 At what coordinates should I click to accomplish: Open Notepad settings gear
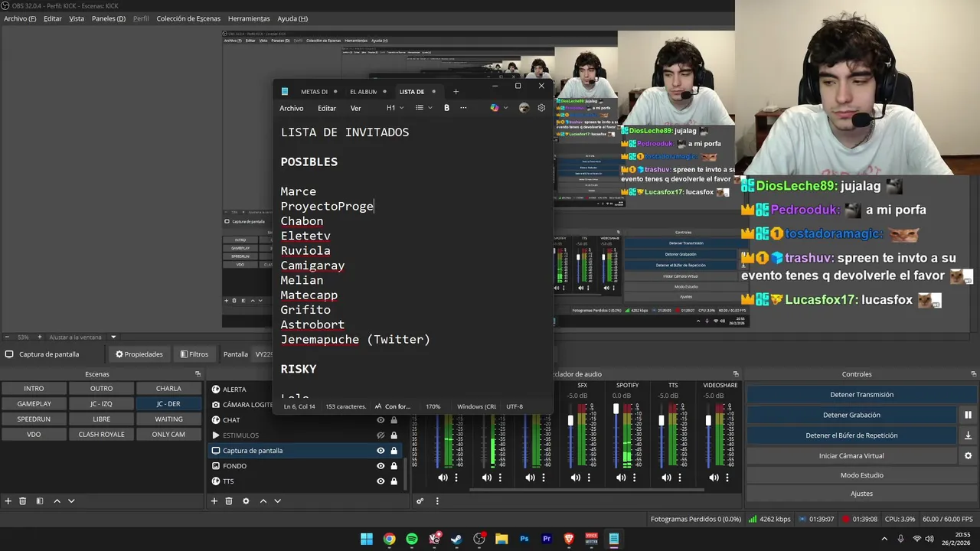tap(541, 108)
